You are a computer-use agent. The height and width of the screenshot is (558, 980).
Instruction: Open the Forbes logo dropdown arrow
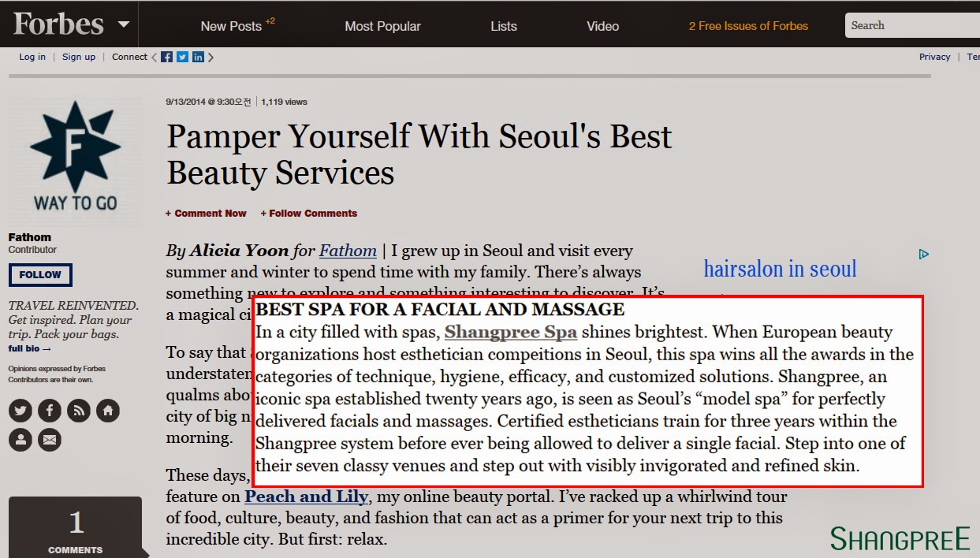[123, 24]
